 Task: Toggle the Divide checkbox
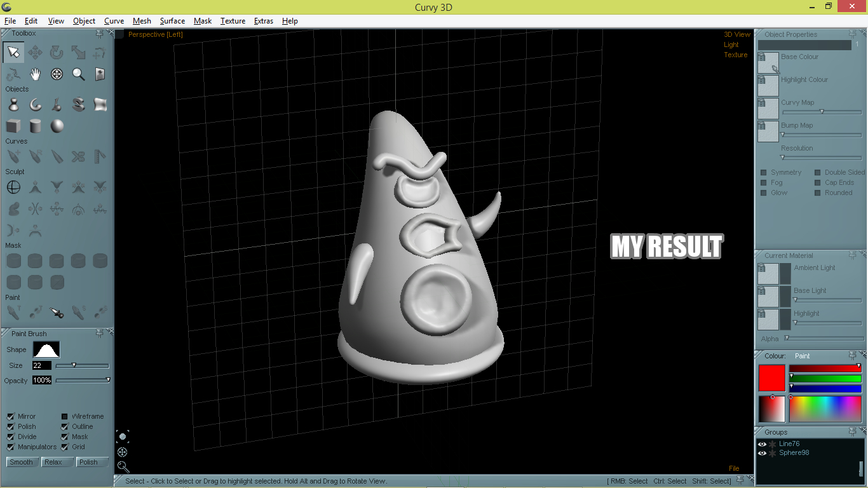tap(11, 437)
